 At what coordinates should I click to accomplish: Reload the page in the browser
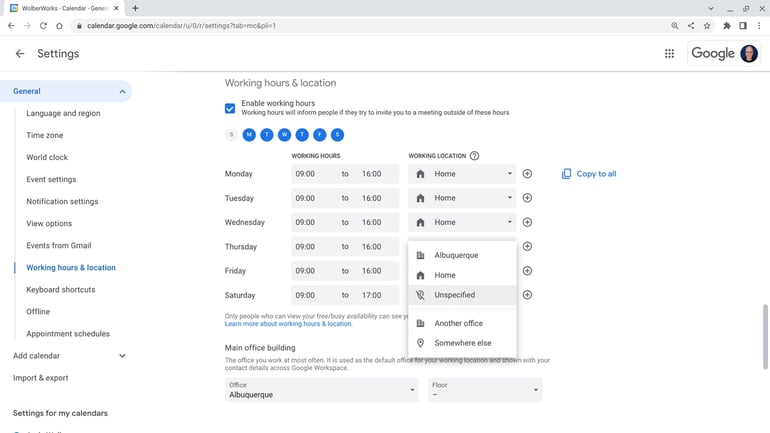click(x=43, y=26)
